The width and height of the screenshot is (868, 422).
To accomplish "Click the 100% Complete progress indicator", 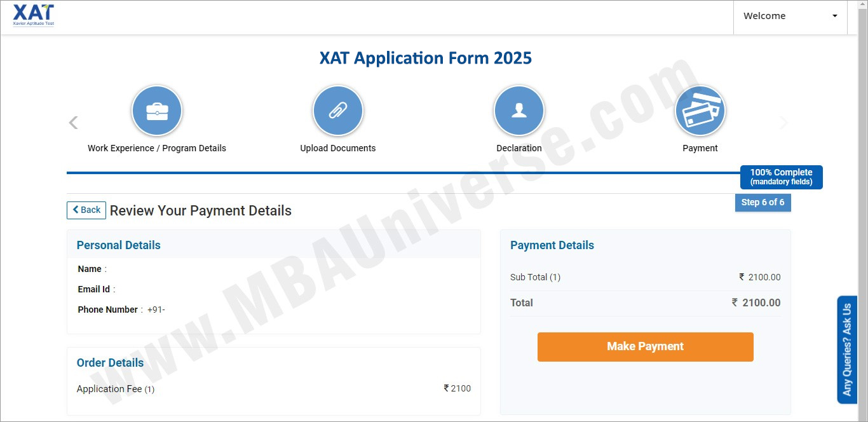I will [x=781, y=177].
